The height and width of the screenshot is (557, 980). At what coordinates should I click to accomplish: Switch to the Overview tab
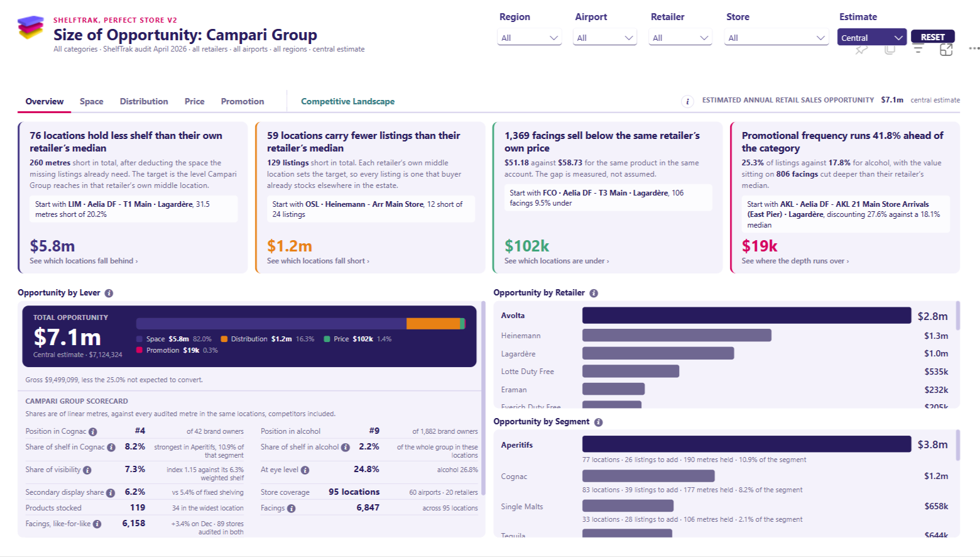(x=45, y=101)
